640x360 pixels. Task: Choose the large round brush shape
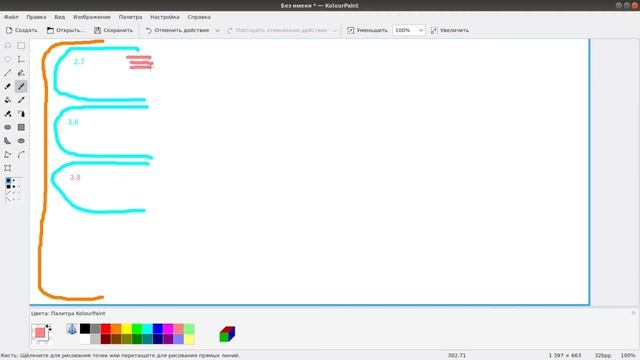[8, 180]
